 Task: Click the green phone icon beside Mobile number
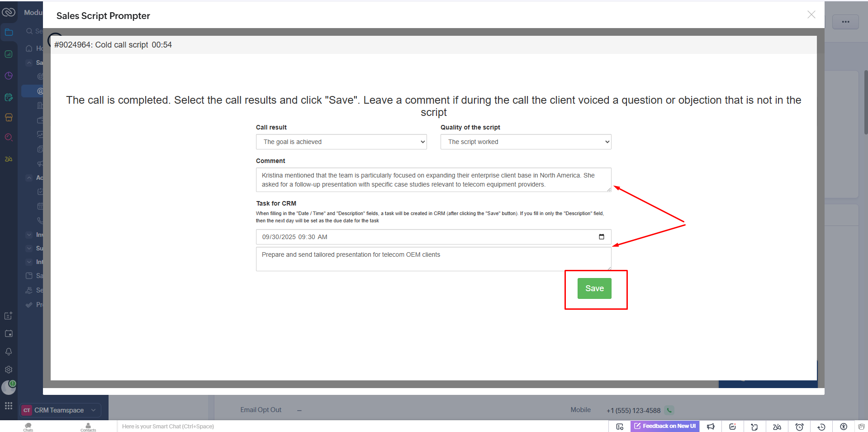click(669, 410)
